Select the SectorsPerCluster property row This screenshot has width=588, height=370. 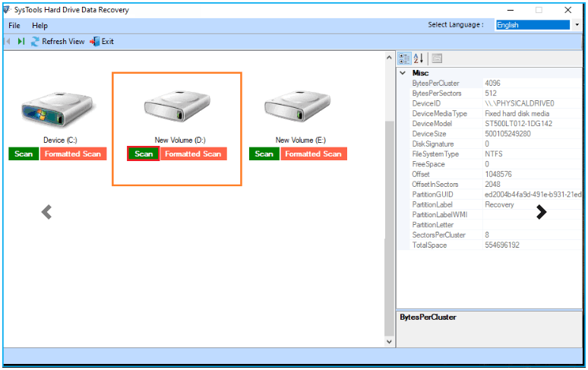coord(495,235)
